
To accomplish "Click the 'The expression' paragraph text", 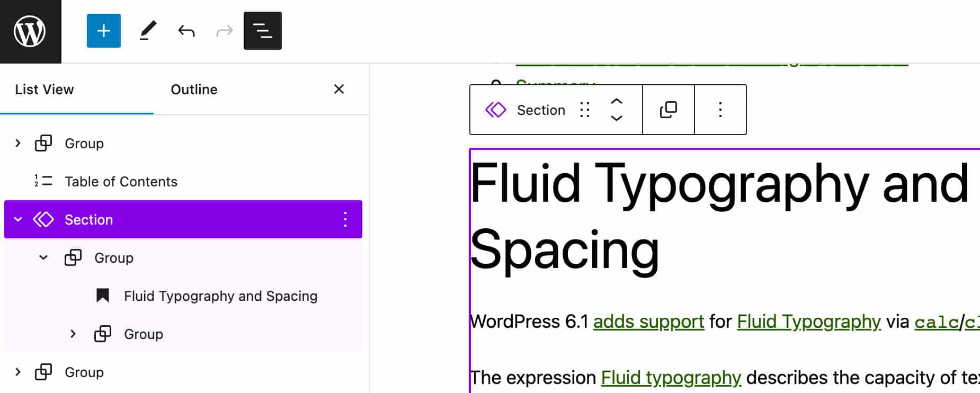I will click(x=533, y=378).
